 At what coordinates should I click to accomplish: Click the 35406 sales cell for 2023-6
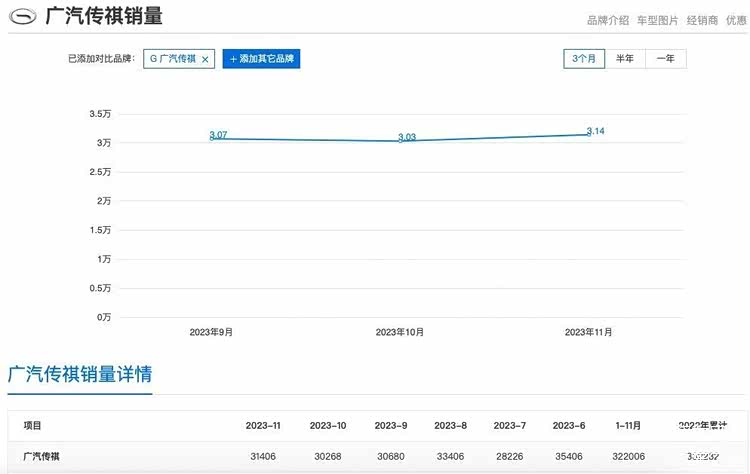[569, 457]
